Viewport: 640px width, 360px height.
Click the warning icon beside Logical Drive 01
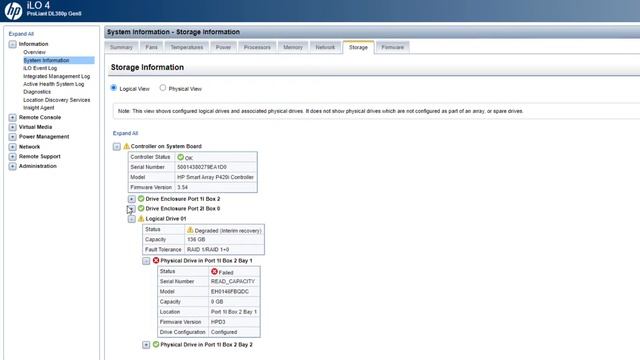coord(141,218)
